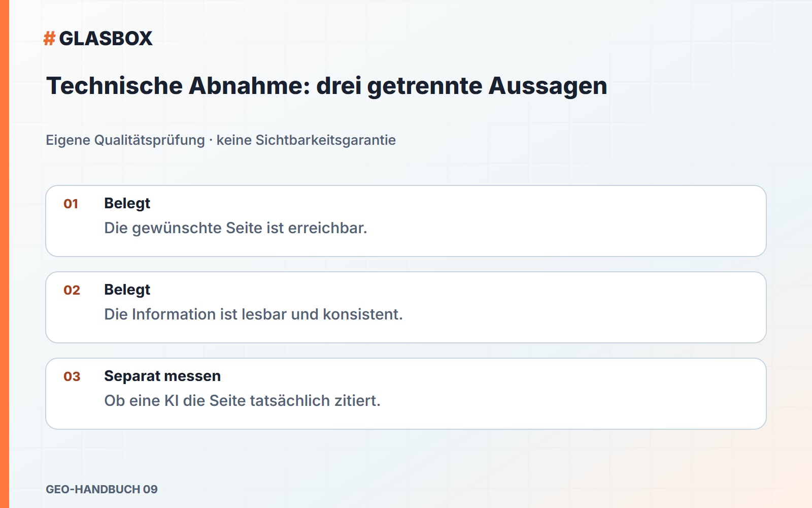Screen dimensions: 812x508
Task: Click the 'Separat messen' title
Action: pos(162,376)
